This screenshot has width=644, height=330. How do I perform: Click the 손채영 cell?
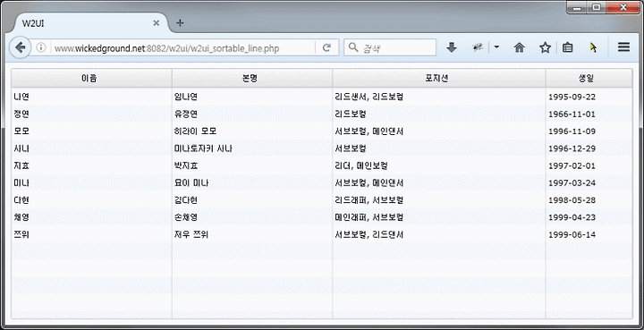click(252, 217)
